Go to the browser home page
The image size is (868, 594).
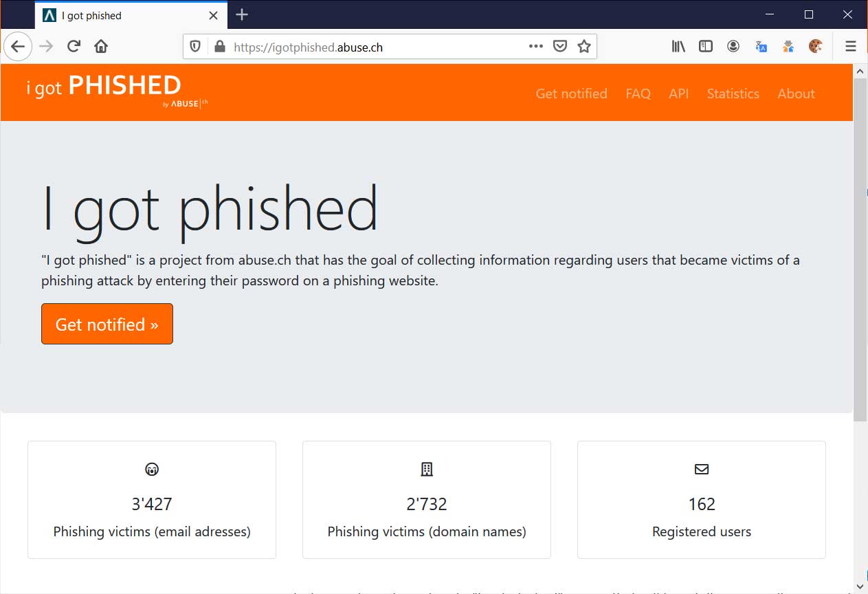[x=101, y=47]
